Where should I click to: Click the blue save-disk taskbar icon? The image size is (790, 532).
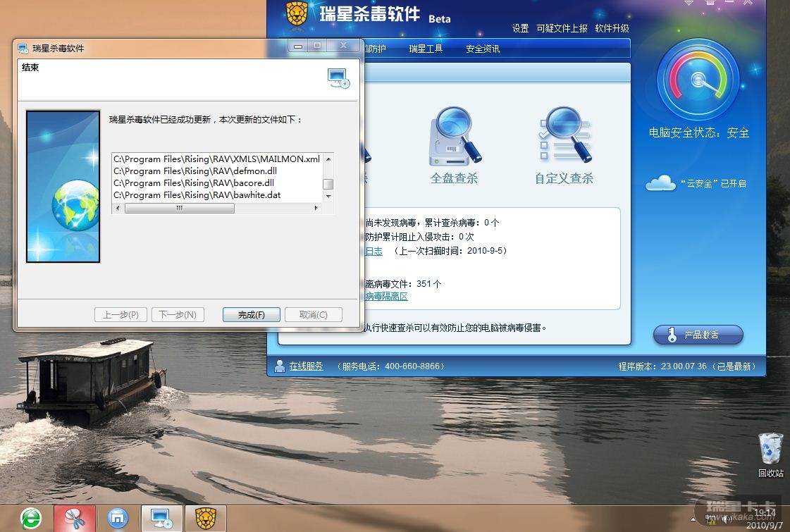pos(118,519)
